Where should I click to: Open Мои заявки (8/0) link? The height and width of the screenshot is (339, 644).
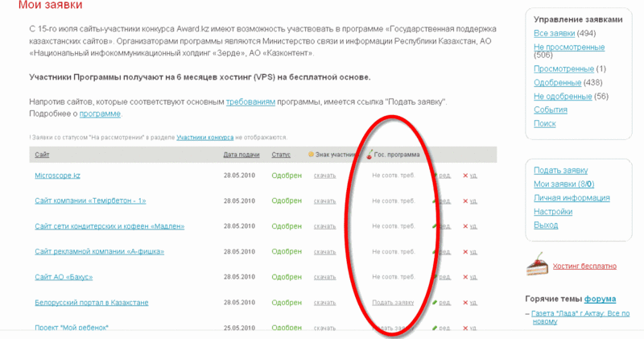point(564,184)
